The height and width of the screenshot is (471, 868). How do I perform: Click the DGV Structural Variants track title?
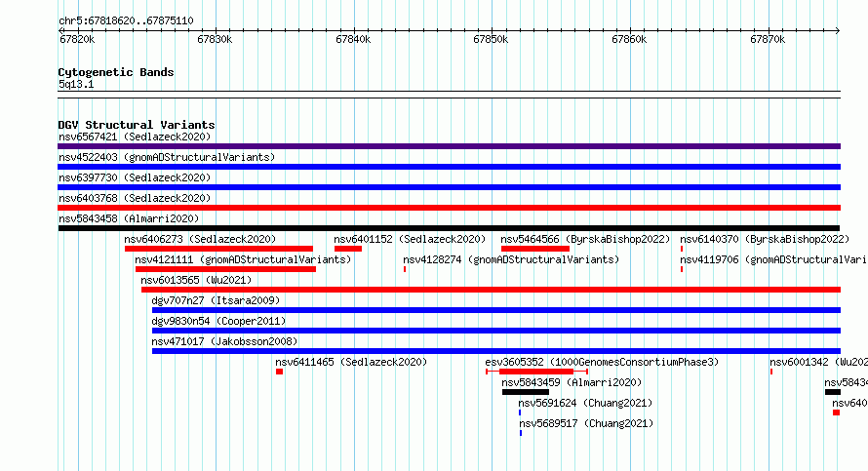click(x=137, y=125)
